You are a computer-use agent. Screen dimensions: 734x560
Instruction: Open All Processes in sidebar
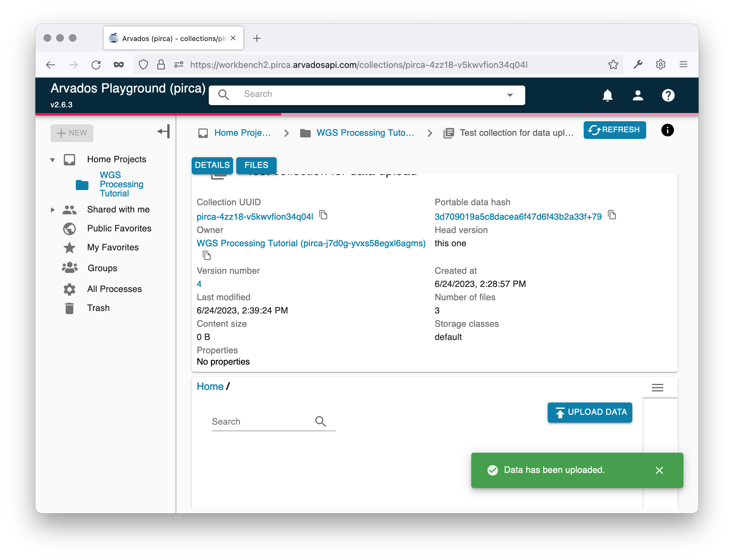pos(114,289)
